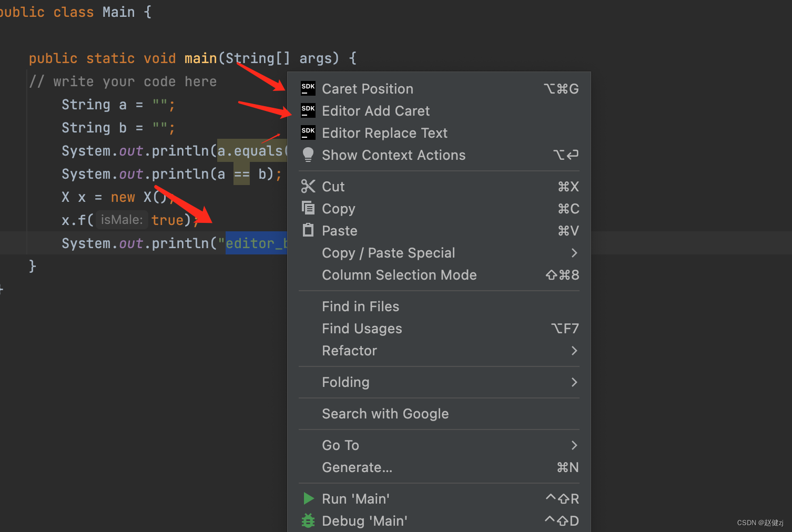Choose Caret Position from the context menu
The width and height of the screenshot is (792, 532).
coord(439,89)
